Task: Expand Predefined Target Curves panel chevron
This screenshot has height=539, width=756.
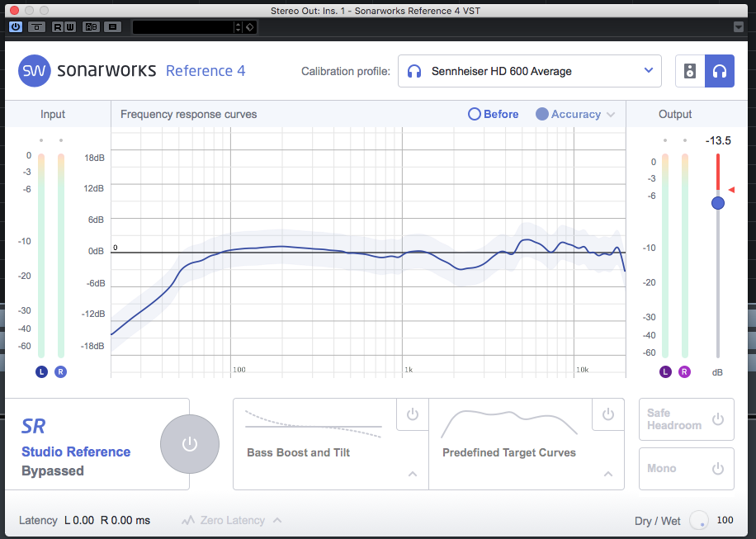Action: (608, 474)
